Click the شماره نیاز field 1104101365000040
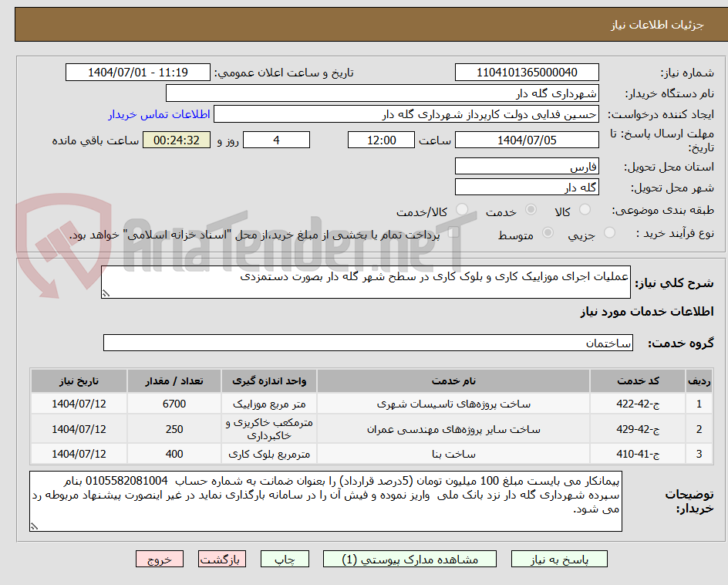728x585 pixels. [x=527, y=73]
